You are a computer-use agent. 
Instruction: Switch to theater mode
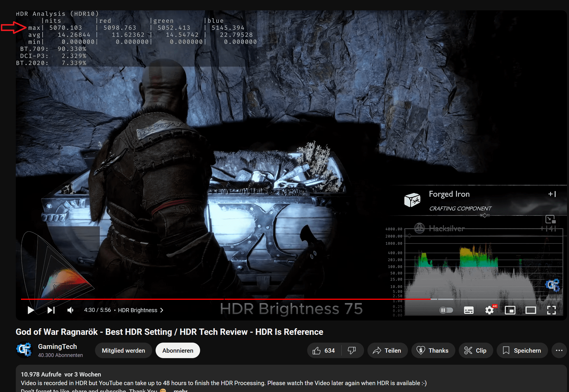[531, 310]
